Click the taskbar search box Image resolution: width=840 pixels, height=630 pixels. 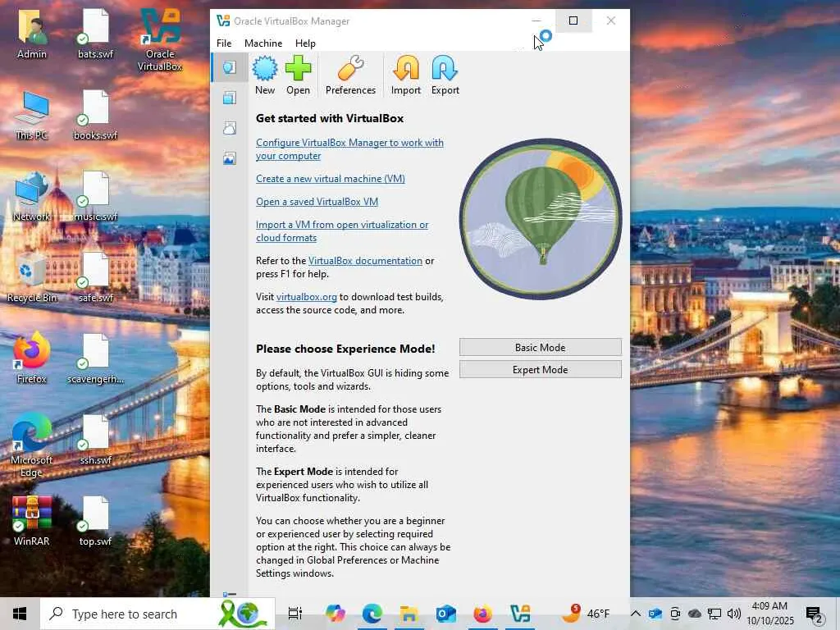coord(157,614)
